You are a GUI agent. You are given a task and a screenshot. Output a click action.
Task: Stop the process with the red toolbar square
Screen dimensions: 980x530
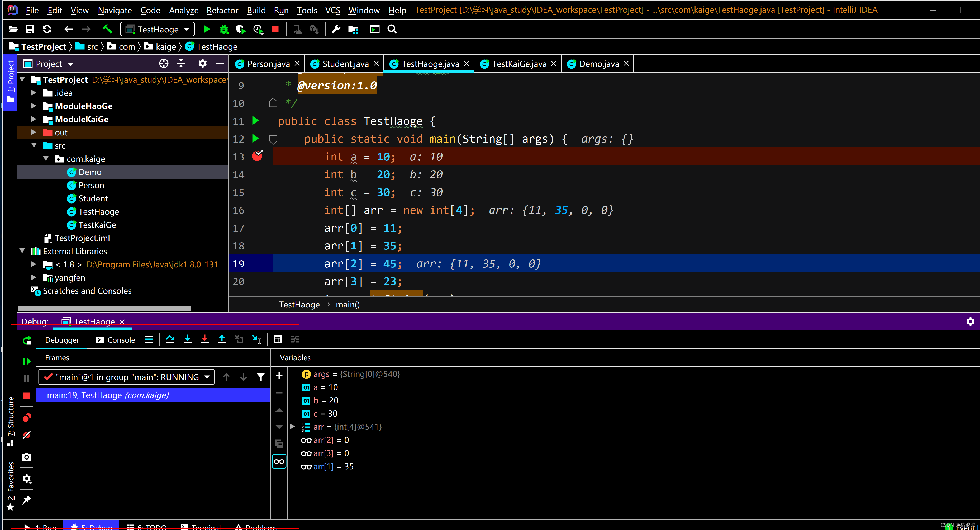275,29
